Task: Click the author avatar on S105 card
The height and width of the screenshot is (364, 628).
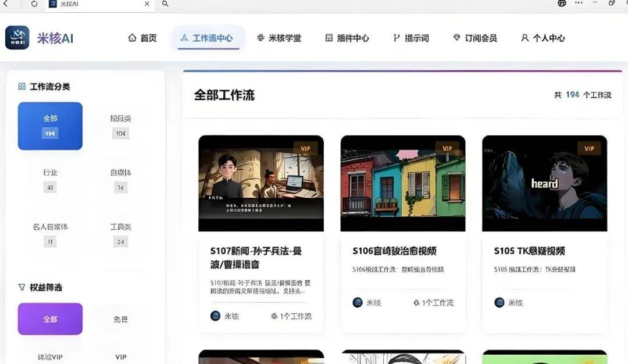Action: click(x=499, y=302)
